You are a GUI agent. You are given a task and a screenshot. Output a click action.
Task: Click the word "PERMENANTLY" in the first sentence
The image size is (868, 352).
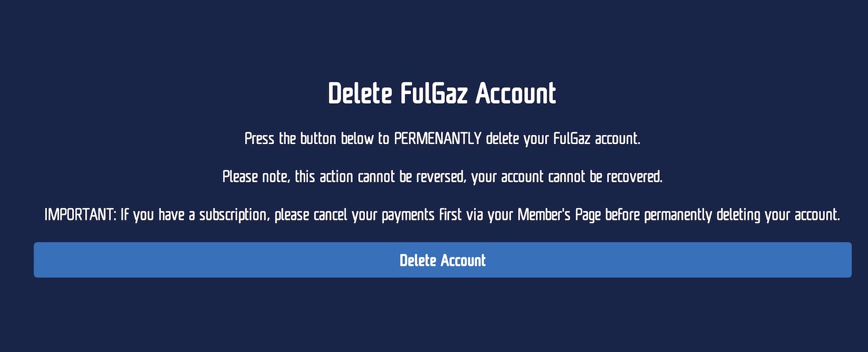(x=437, y=139)
